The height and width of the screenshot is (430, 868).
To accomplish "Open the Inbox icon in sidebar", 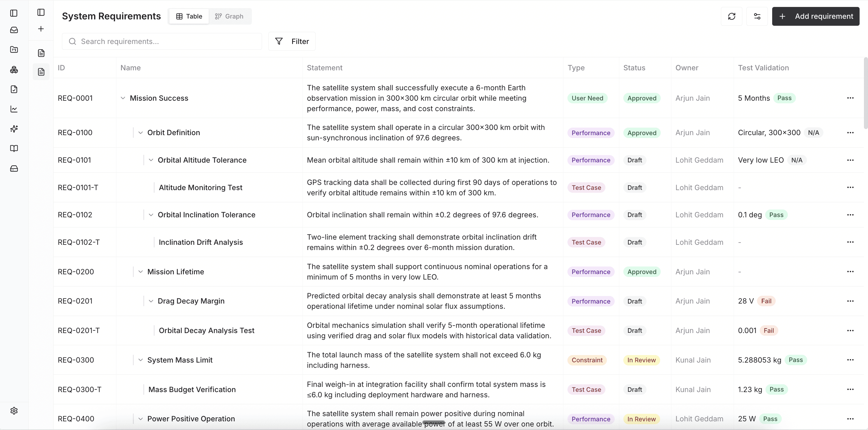I will pyautogui.click(x=14, y=30).
